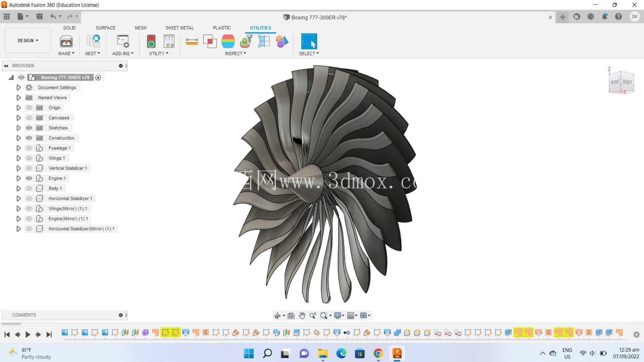644x362 pixels.
Task: Jump to the timeline beginning
Action: click(x=7, y=334)
